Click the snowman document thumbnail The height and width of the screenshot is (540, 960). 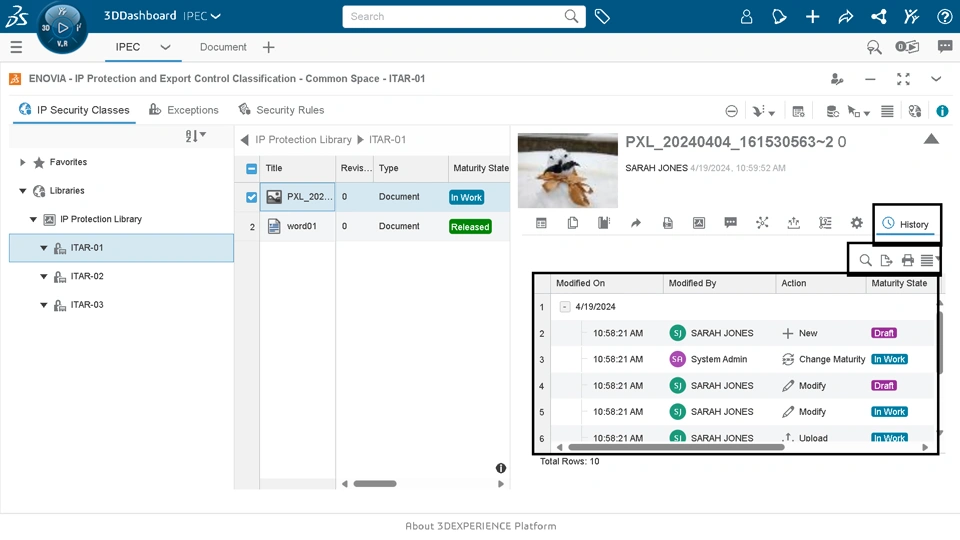click(x=568, y=171)
